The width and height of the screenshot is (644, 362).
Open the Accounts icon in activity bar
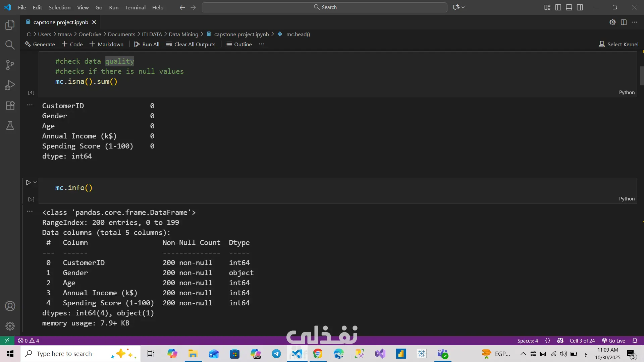(x=10, y=306)
